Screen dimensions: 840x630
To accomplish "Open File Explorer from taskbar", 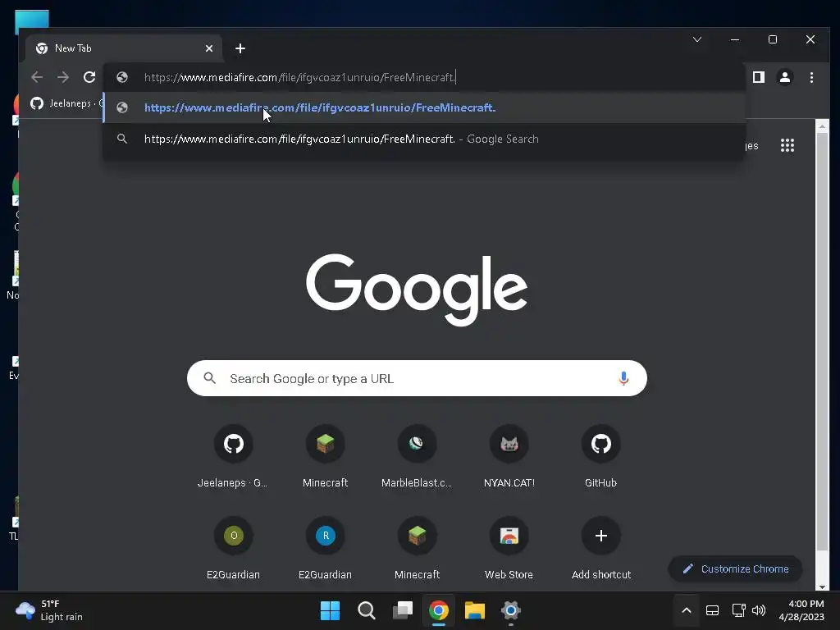I will [475, 610].
